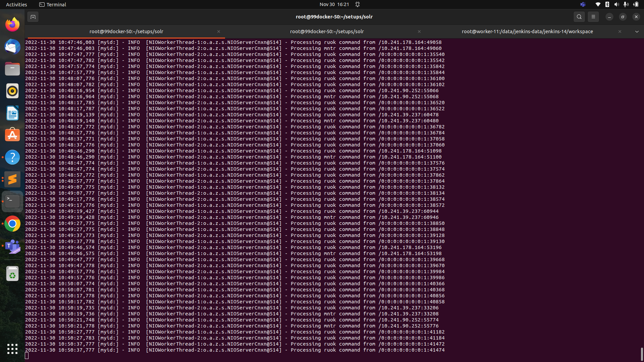The height and width of the screenshot is (362, 644).
Task: Open the Rhythmbox music player
Action: point(12,91)
